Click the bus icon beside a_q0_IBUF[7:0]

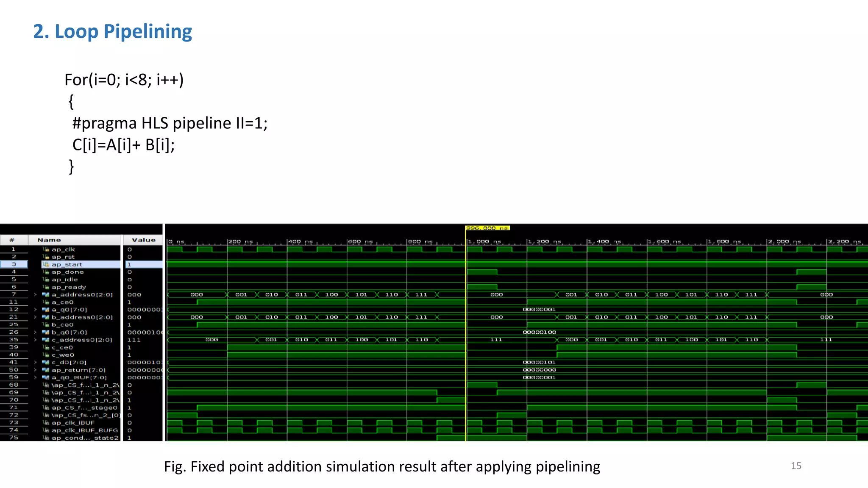coord(46,377)
